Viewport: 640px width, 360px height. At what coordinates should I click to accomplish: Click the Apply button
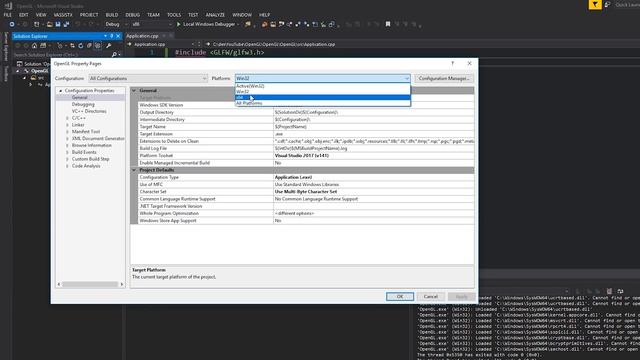tap(461, 297)
